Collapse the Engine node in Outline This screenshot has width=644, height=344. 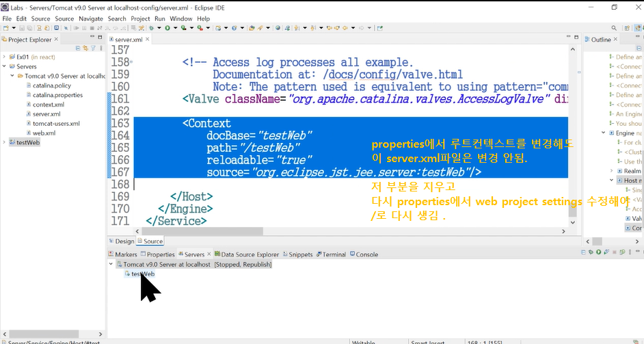604,133
